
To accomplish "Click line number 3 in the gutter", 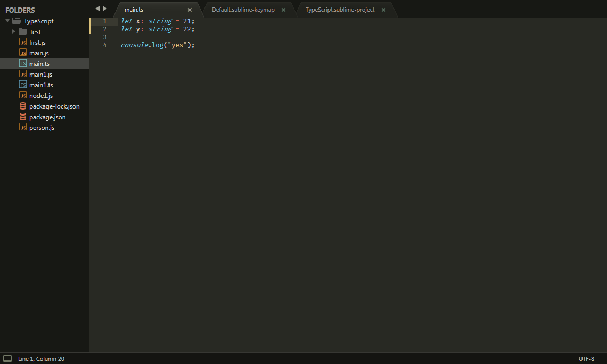I will [104, 37].
